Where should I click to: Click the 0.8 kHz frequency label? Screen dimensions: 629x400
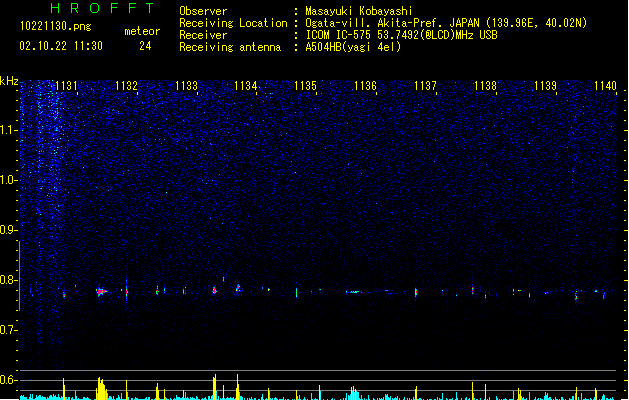[8, 280]
